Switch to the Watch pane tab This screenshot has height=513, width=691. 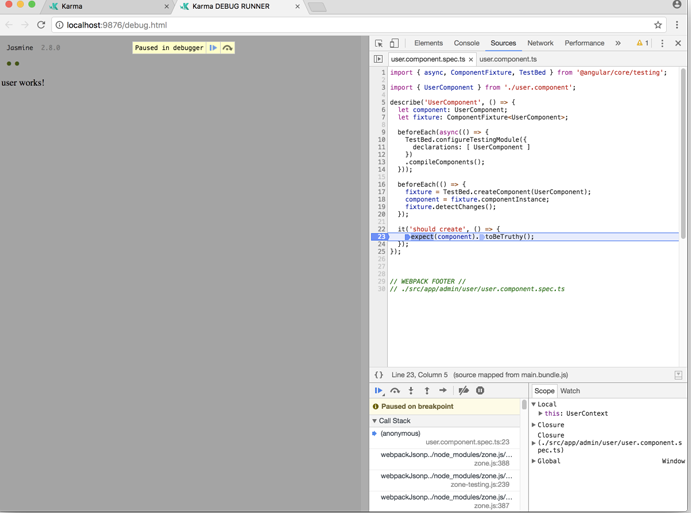coord(570,391)
